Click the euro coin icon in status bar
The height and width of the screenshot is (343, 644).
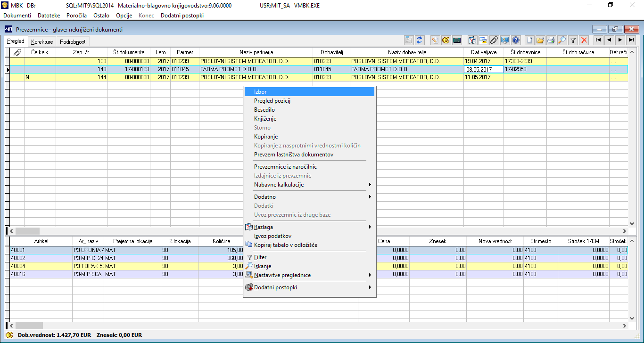click(x=9, y=335)
